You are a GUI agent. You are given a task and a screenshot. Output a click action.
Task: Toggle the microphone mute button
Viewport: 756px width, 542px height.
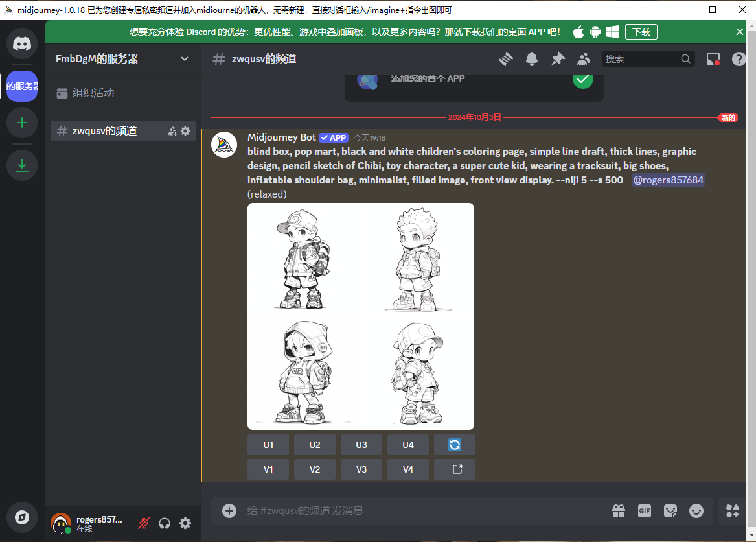pos(144,523)
